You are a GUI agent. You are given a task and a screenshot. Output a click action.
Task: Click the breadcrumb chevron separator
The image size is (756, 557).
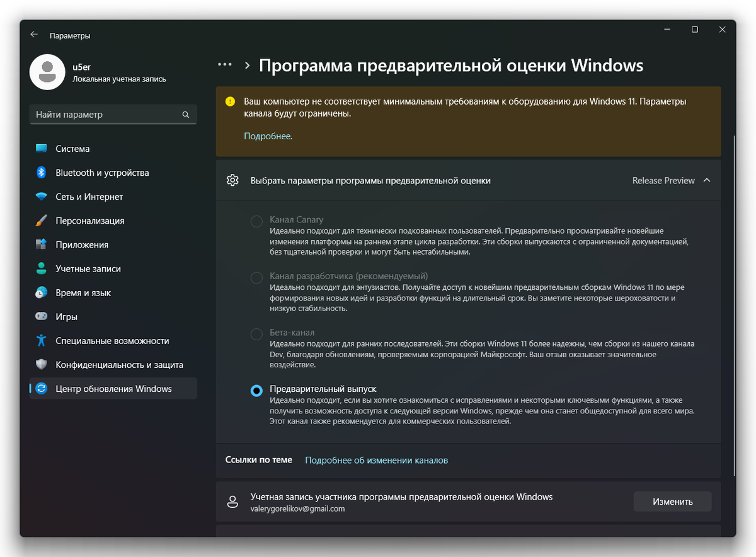click(x=248, y=66)
